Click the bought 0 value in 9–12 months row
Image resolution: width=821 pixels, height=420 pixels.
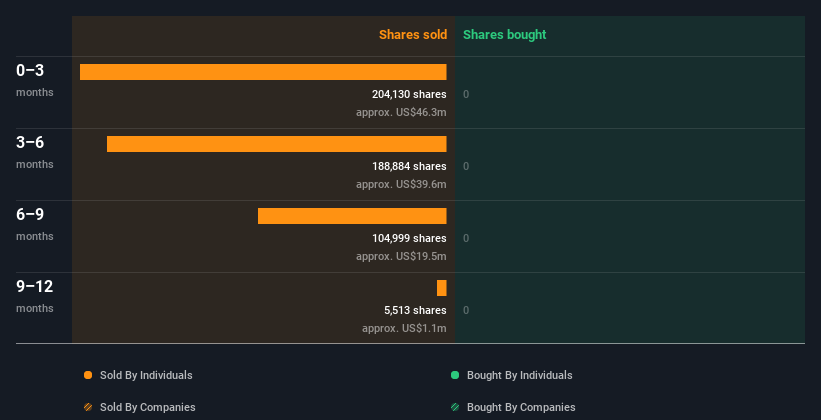point(466,311)
